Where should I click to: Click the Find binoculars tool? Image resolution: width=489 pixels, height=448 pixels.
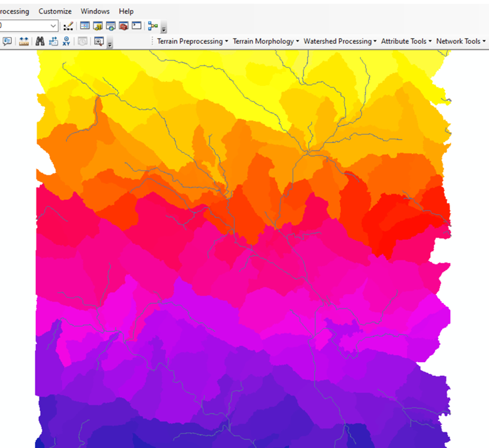pyautogui.click(x=39, y=41)
